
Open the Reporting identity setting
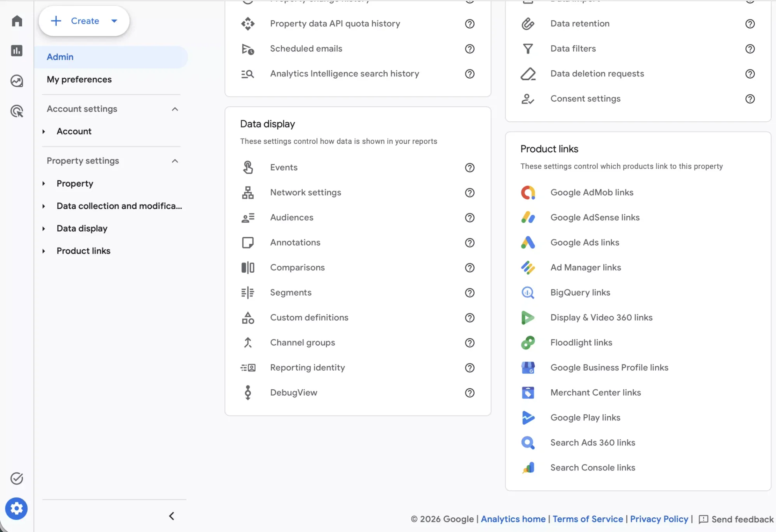(x=307, y=368)
